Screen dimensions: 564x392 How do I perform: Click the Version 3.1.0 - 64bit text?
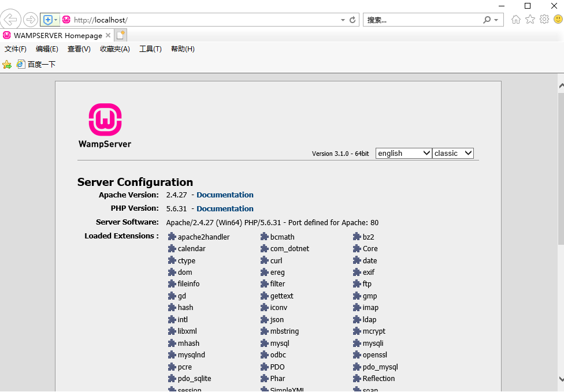point(340,154)
